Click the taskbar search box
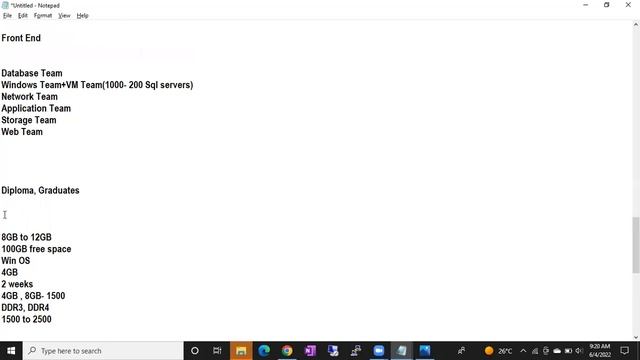The width and height of the screenshot is (640, 360). 103,351
